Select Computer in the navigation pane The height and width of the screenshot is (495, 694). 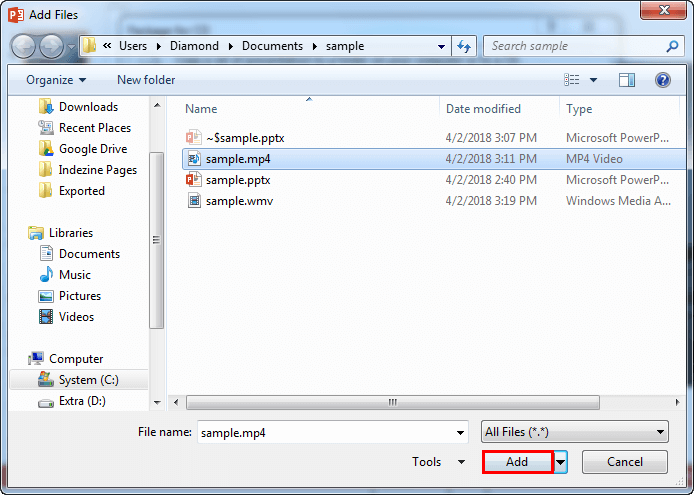coord(76,359)
